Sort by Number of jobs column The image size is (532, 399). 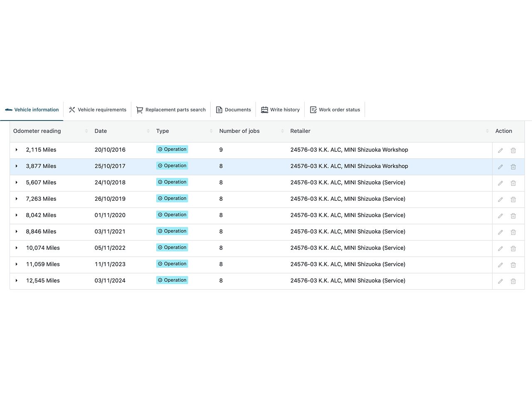coord(282,131)
